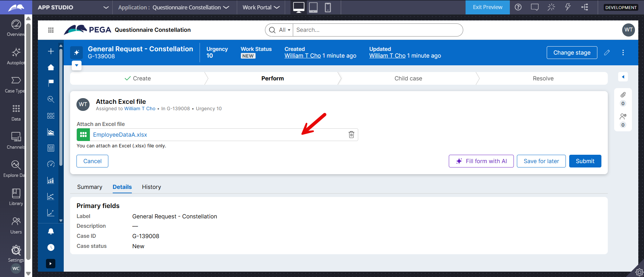Click Save for later
644x277 pixels.
click(x=541, y=161)
